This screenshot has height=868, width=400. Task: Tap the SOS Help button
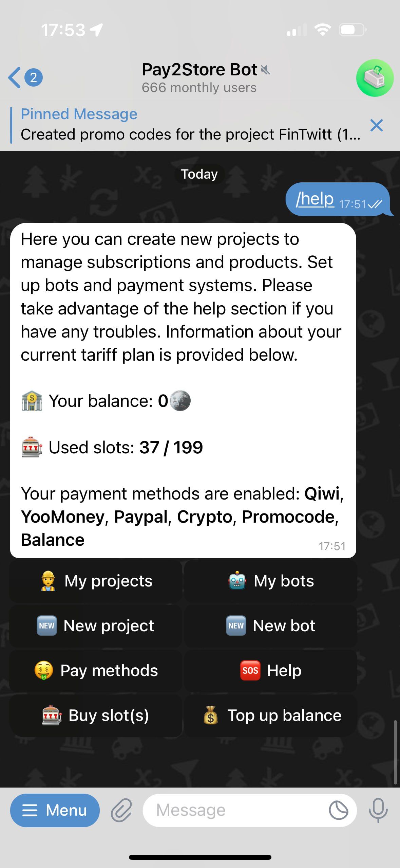coord(270,671)
